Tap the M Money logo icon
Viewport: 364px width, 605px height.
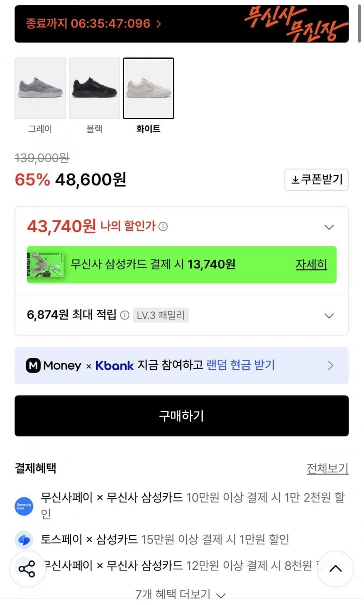[33, 366]
